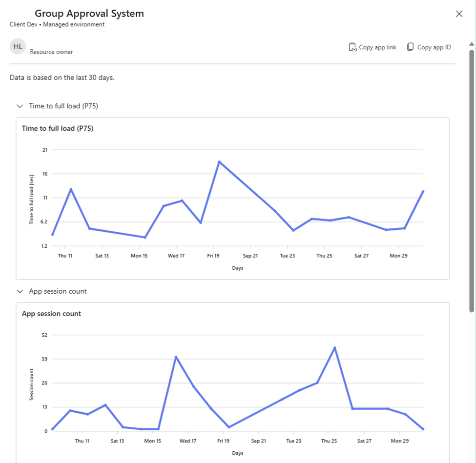This screenshot has width=476, height=463.
Task: Click the Fri 19 peak point on load chart
Action: [x=219, y=161]
